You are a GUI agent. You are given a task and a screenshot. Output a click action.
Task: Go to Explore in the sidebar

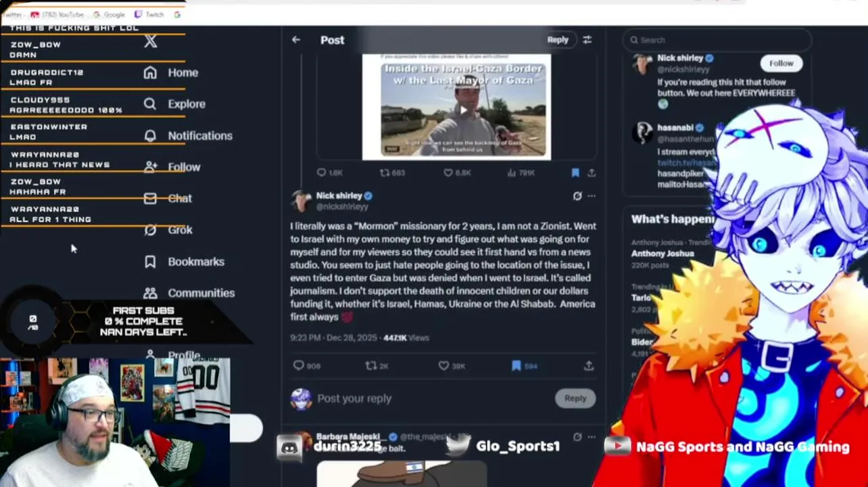[174, 103]
